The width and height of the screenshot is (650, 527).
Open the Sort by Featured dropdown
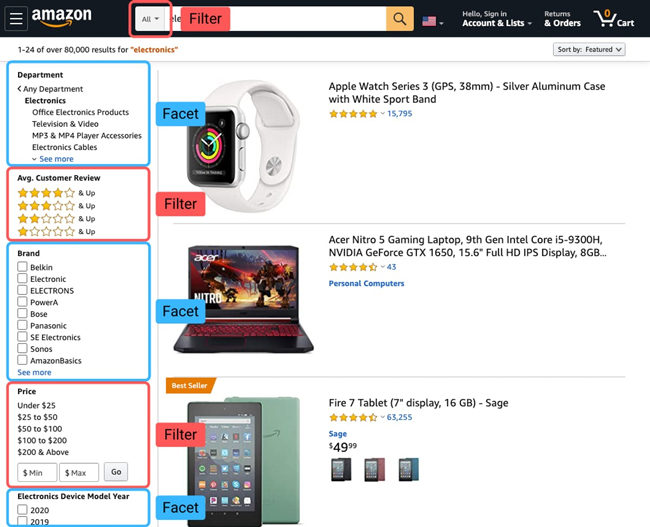pos(589,49)
